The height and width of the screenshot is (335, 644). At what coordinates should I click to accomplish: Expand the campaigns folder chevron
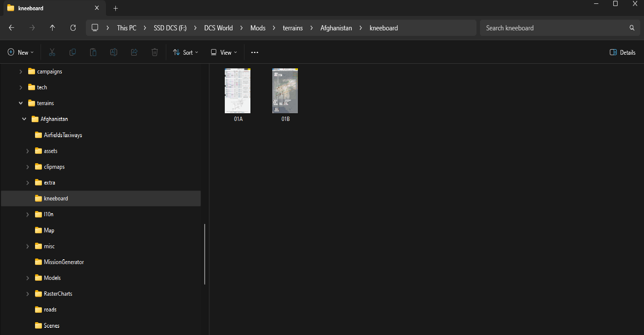(x=21, y=71)
